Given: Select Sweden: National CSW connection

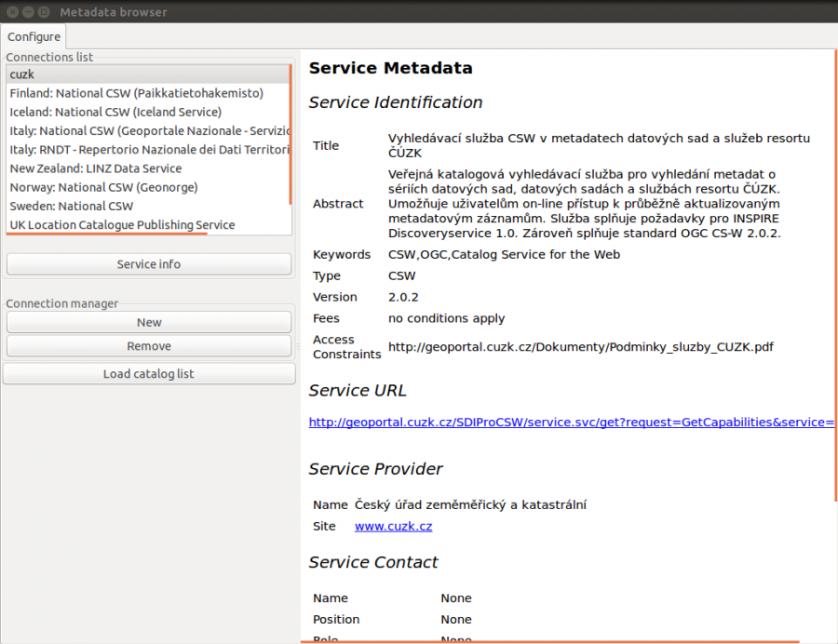Looking at the screenshot, I should [72, 206].
